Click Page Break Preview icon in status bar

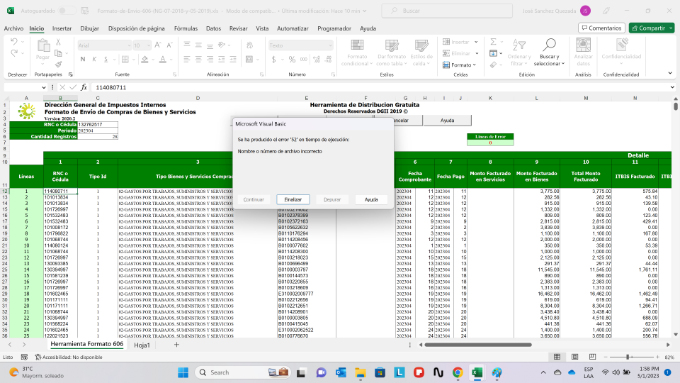click(x=592, y=357)
